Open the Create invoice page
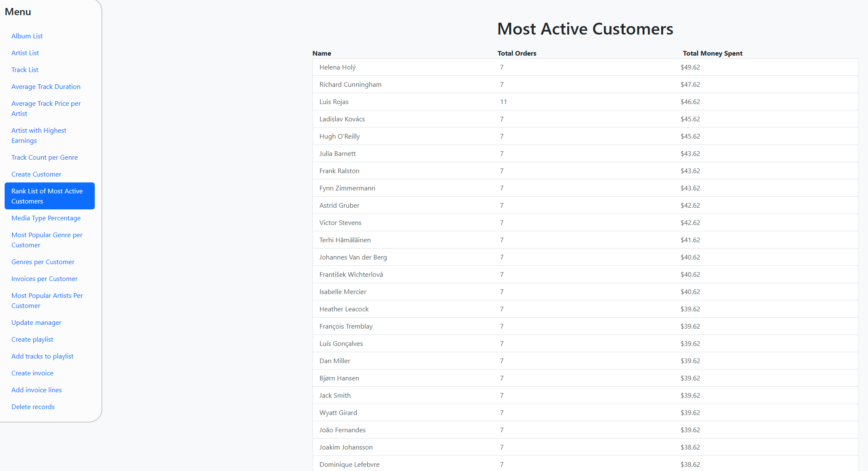This screenshot has height=471, width=868. click(x=32, y=373)
